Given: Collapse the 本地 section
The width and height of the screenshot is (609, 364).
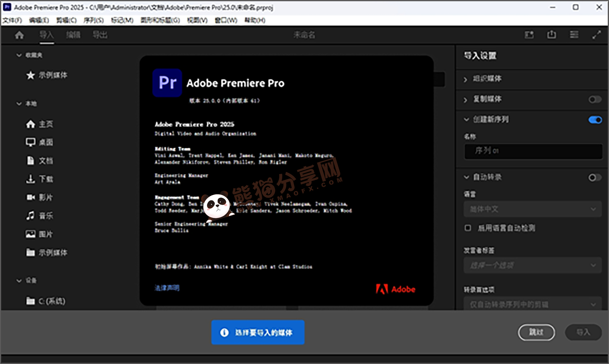Looking at the screenshot, I should [x=19, y=104].
